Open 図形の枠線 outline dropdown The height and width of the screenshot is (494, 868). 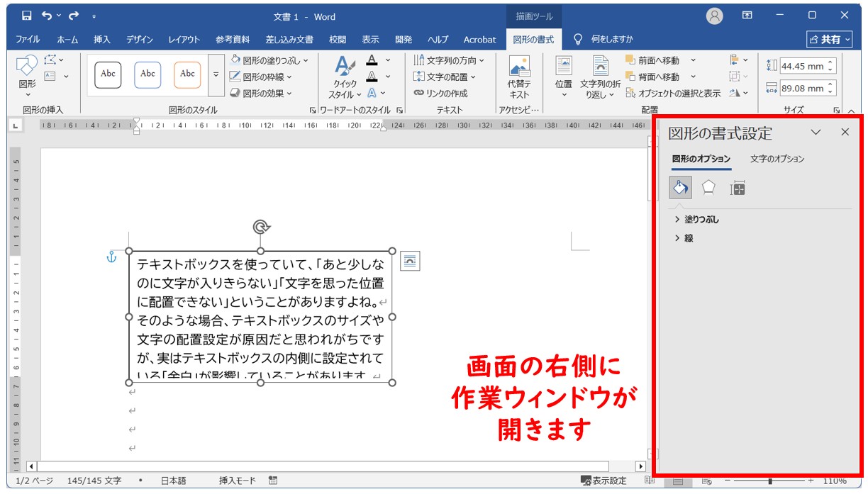point(262,77)
